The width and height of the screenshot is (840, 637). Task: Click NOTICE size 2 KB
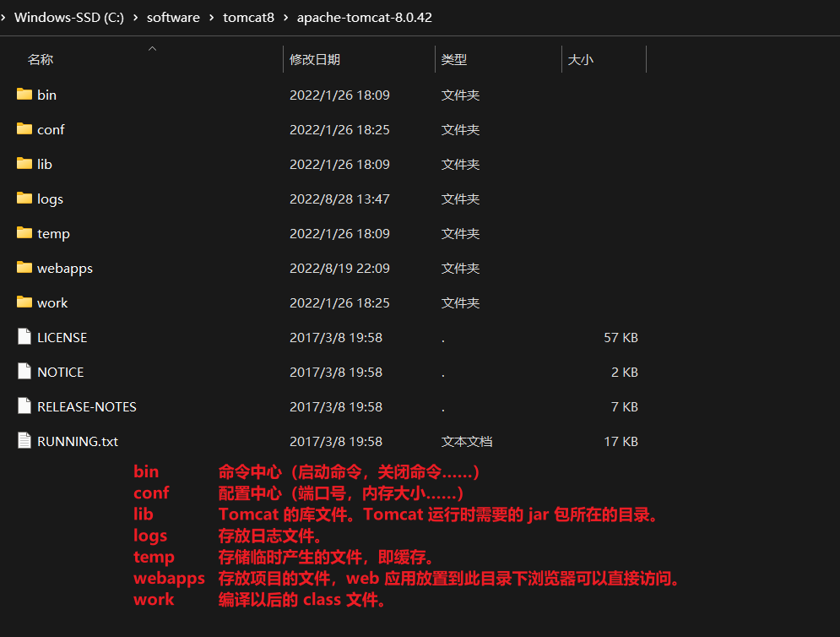tap(625, 372)
